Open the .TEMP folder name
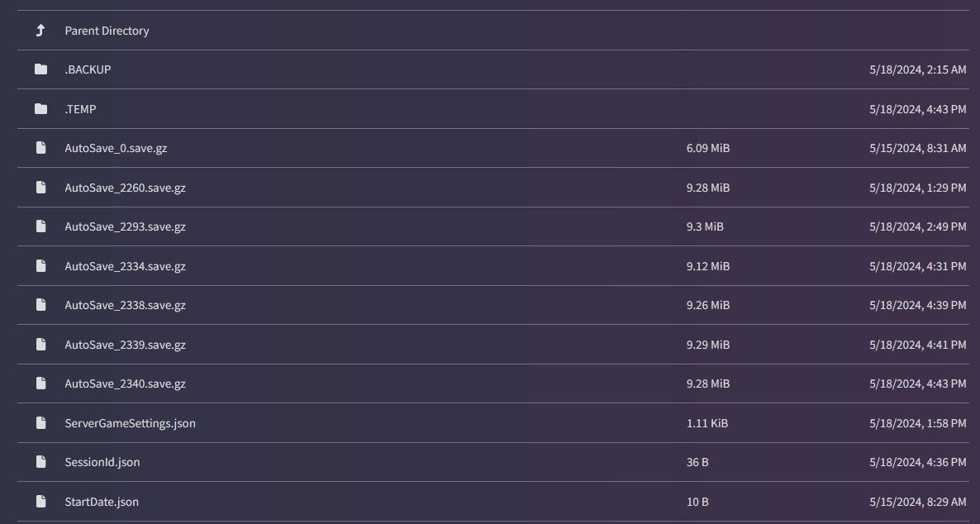 click(80, 109)
